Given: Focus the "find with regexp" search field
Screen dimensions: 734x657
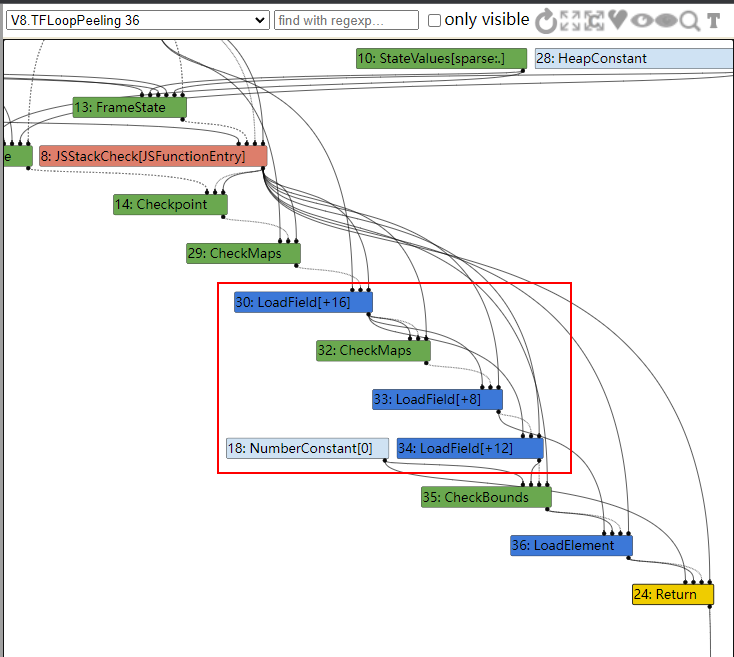Looking at the screenshot, I should (346, 20).
